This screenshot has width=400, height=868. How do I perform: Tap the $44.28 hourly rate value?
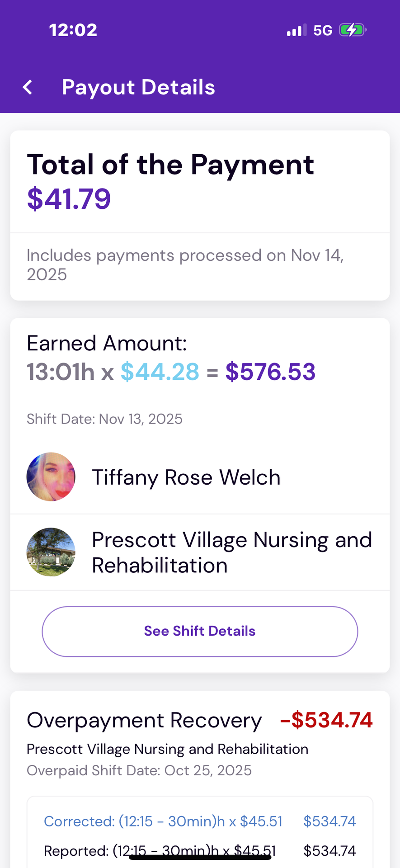(x=160, y=372)
